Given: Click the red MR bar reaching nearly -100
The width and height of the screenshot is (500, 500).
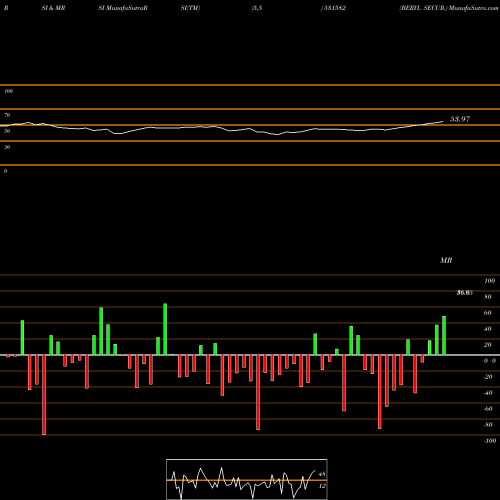Looking at the screenshot, I should click(44, 395).
